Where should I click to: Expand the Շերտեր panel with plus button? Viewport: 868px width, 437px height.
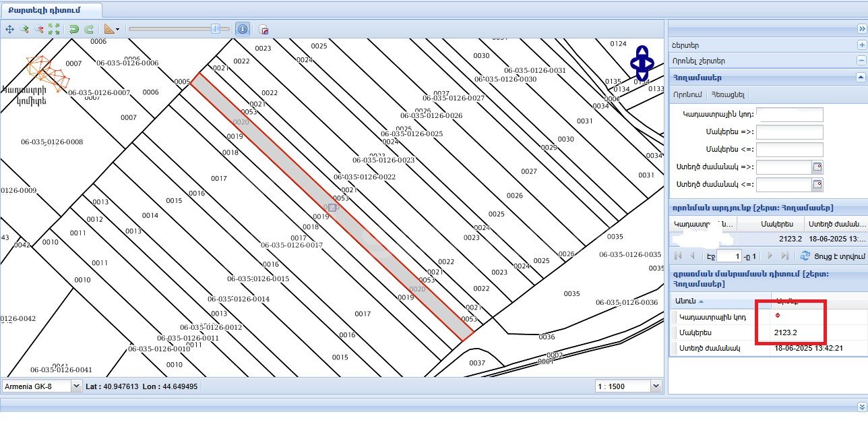point(861,45)
